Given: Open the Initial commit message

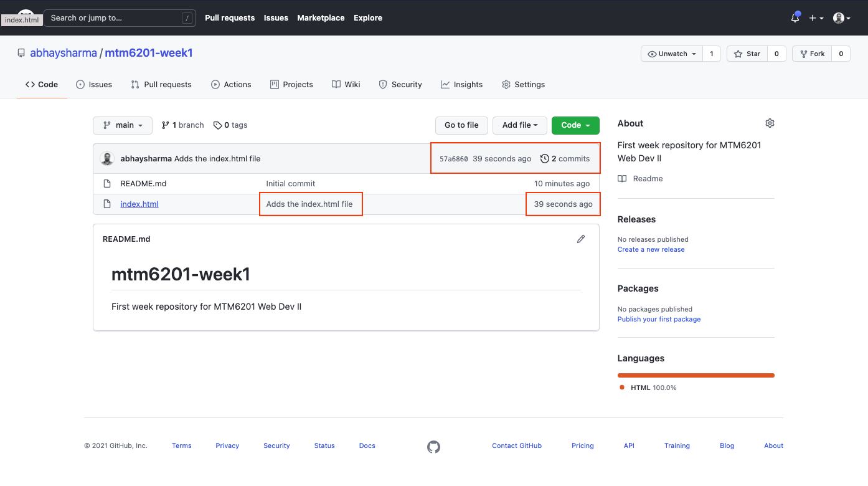Looking at the screenshot, I should point(291,184).
